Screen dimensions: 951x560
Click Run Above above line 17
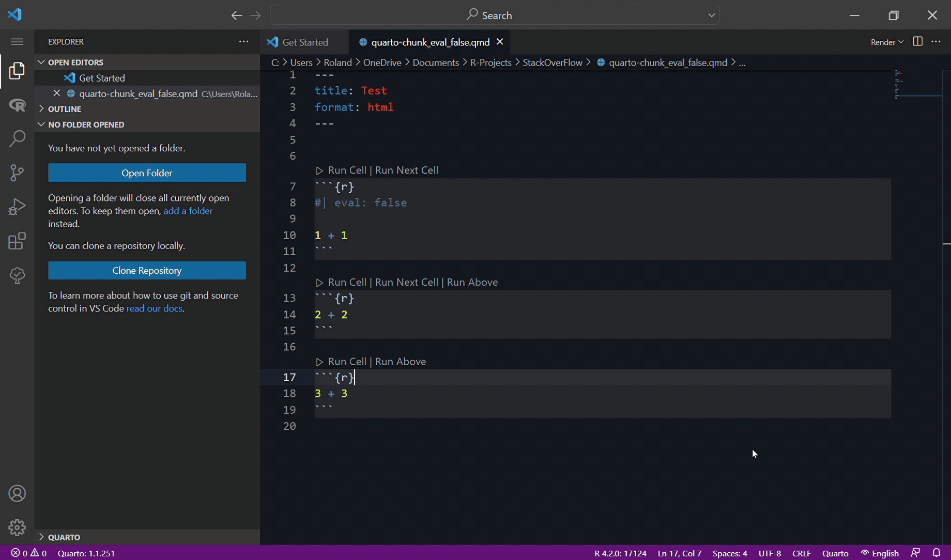coord(401,362)
